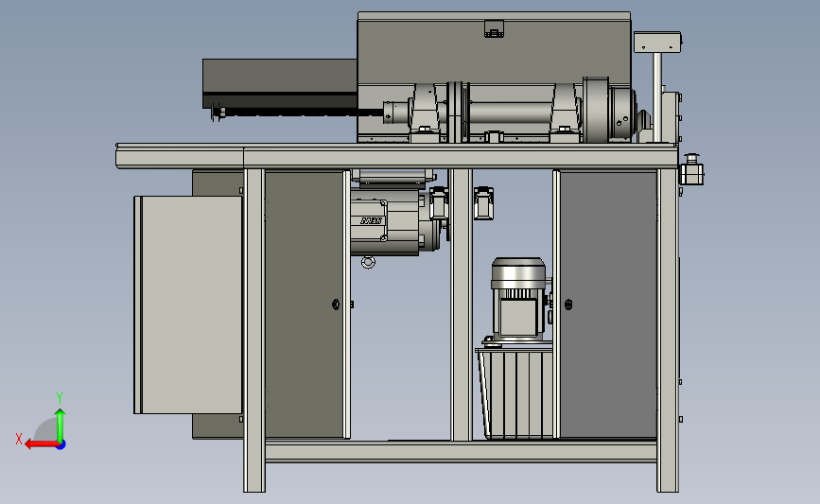Select the latch on the top cover housing
Viewport: 820px width, 504px height.
(x=494, y=28)
